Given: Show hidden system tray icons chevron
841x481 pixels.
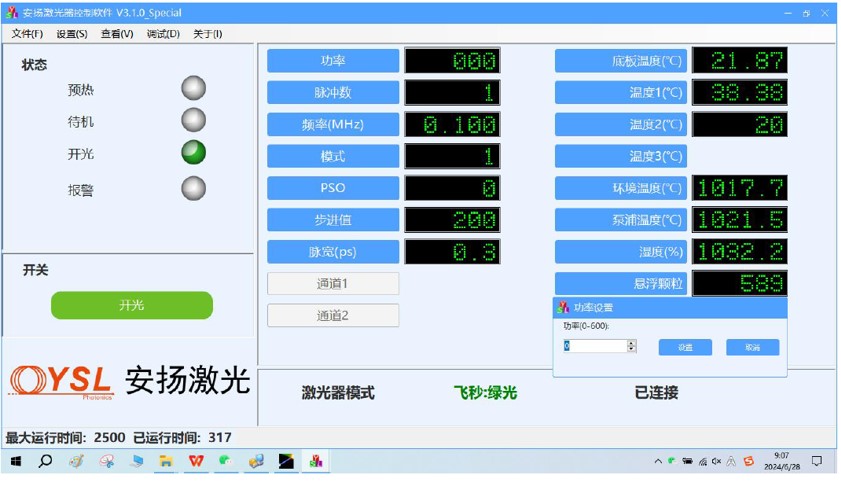Looking at the screenshot, I should tap(658, 461).
